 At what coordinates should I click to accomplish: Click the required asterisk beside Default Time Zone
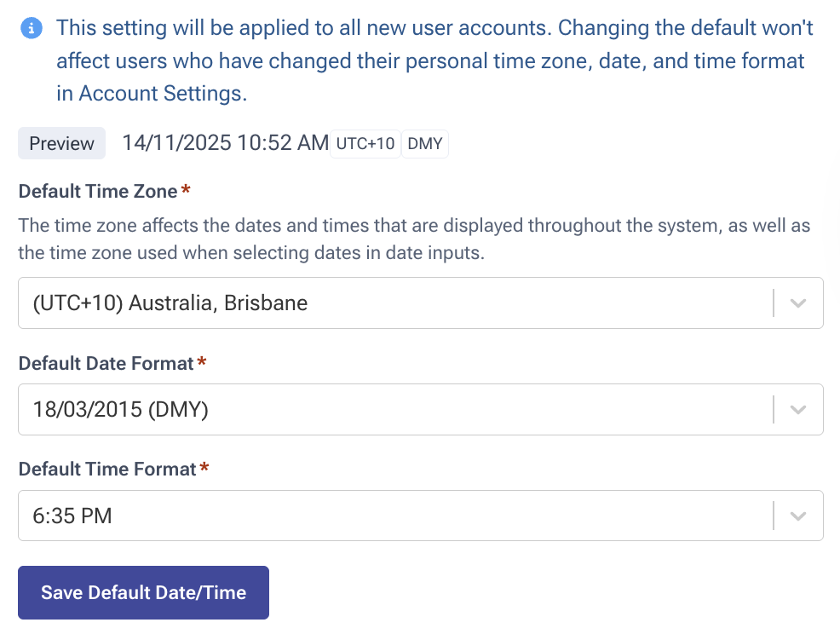pyautogui.click(x=186, y=191)
